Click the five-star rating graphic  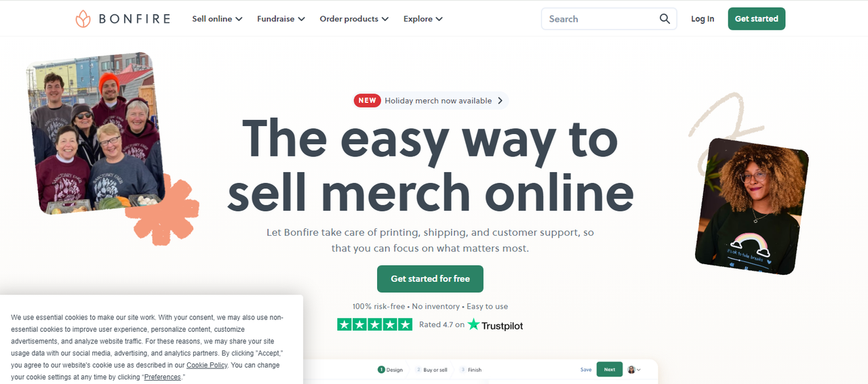374,325
